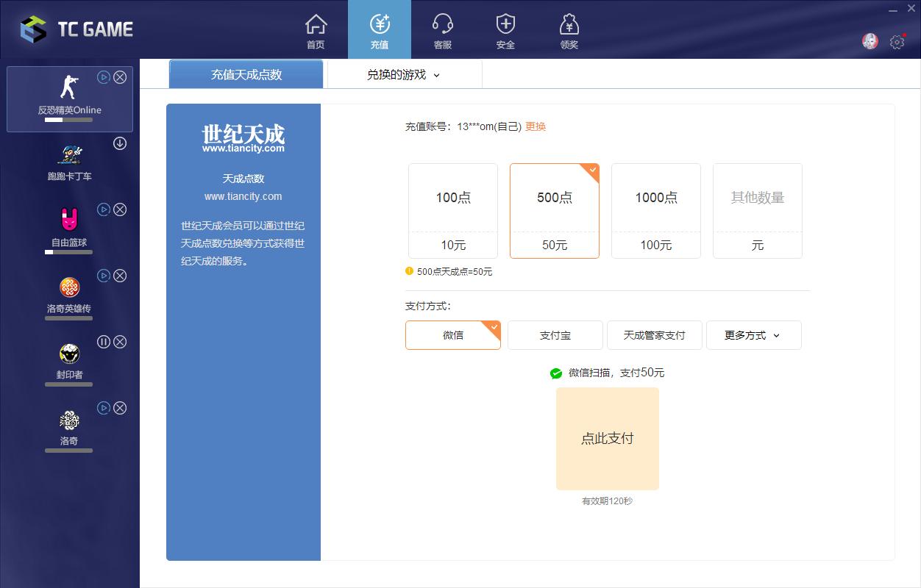Click the download icon beside 跑跑卡丁车
Image resolution: width=921 pixels, height=588 pixels.
click(119, 144)
